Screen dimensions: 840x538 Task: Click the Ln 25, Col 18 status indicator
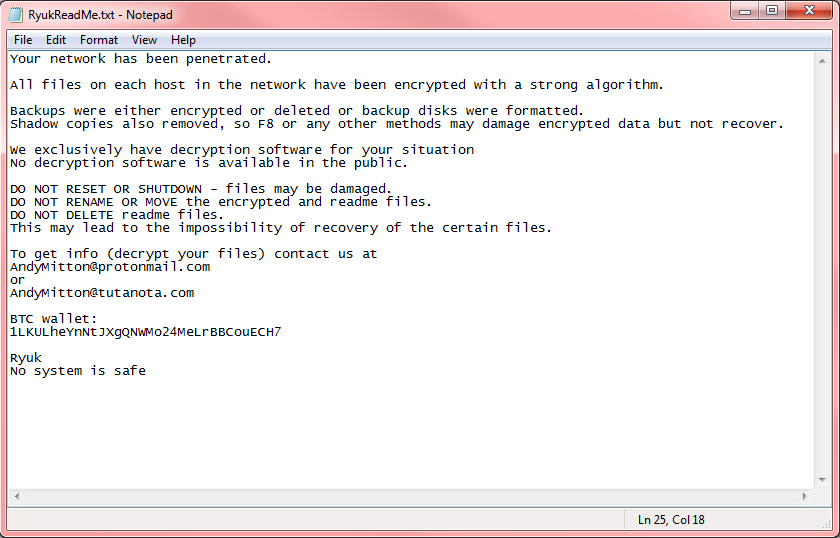(671, 520)
